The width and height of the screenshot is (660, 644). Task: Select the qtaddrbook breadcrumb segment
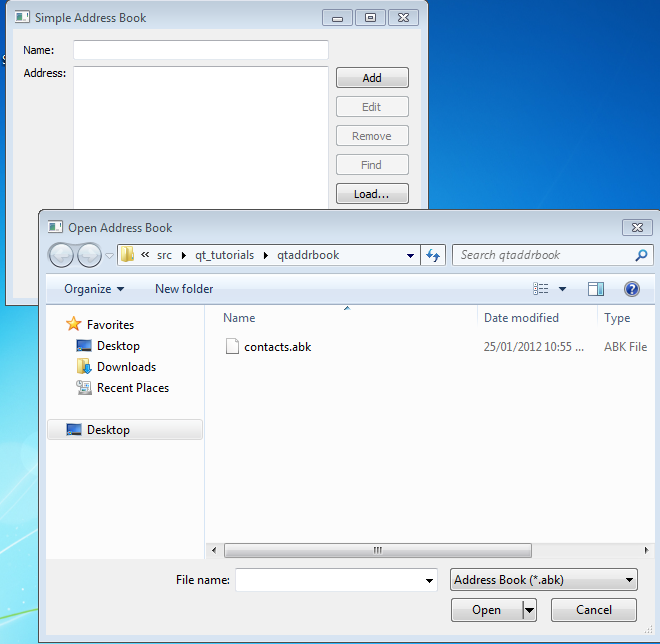pyautogui.click(x=308, y=255)
